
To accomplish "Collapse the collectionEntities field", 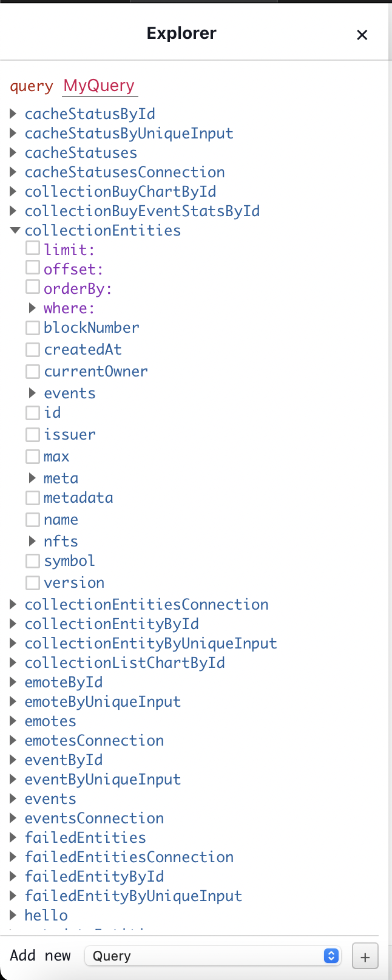I will (x=15, y=231).
